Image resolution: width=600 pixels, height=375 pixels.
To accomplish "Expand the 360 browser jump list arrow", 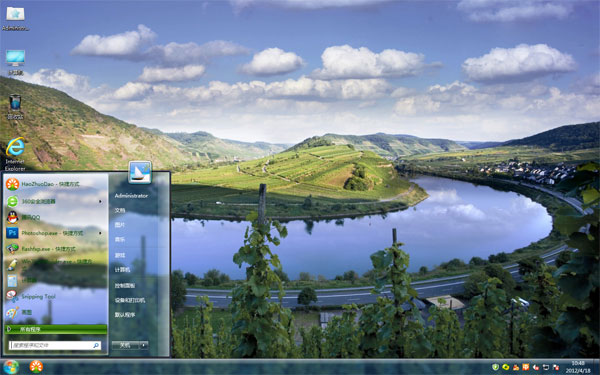I will [101, 201].
